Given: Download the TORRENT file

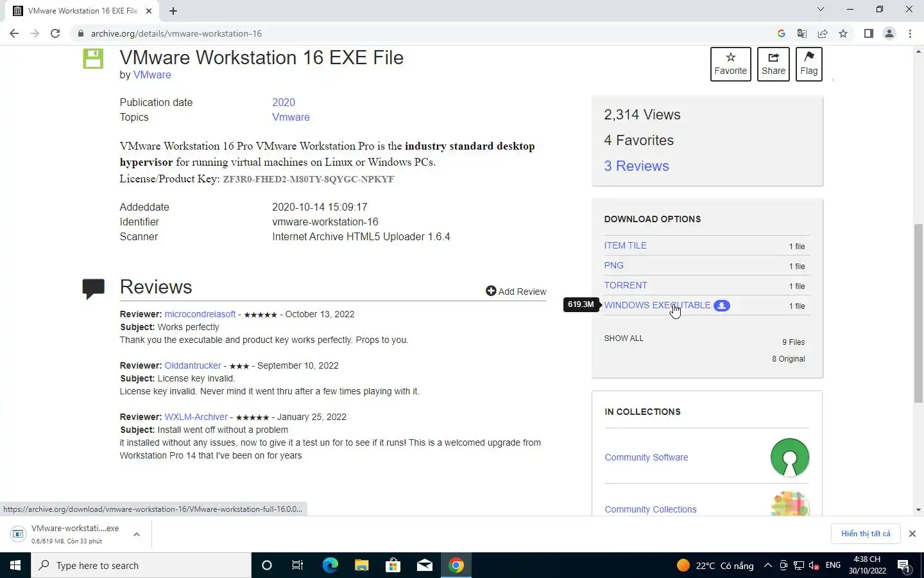Looking at the screenshot, I should point(626,285).
